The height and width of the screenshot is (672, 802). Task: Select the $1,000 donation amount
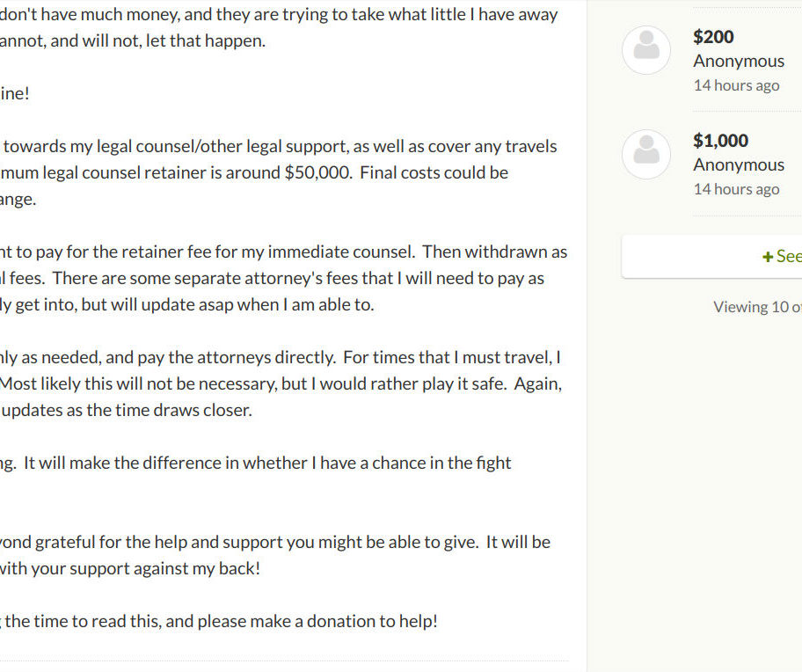coord(721,141)
